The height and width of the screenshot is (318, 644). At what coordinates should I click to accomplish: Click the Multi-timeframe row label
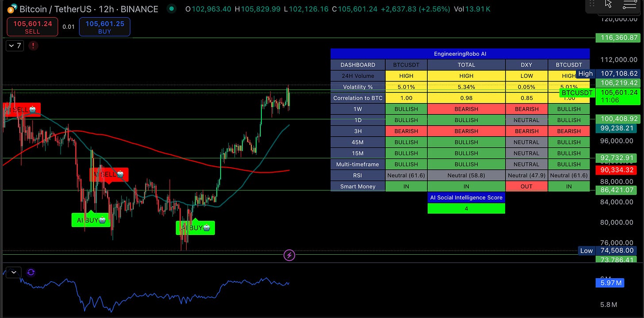point(358,164)
